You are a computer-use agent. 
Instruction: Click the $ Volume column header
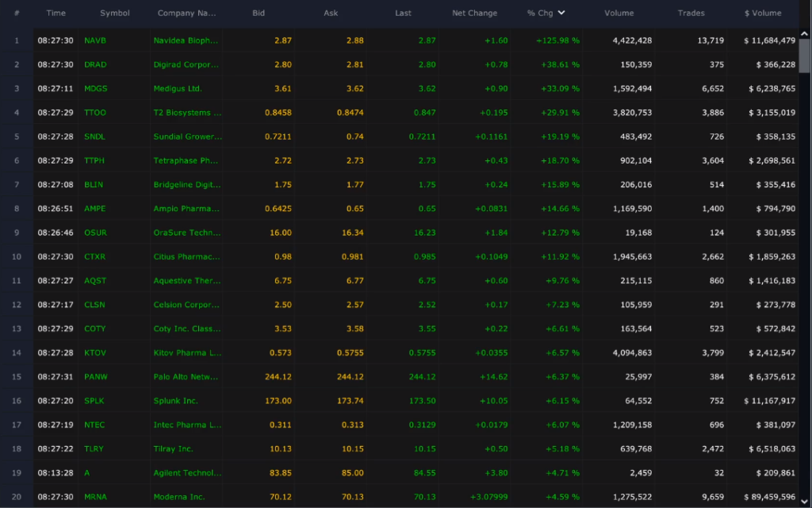(x=763, y=13)
